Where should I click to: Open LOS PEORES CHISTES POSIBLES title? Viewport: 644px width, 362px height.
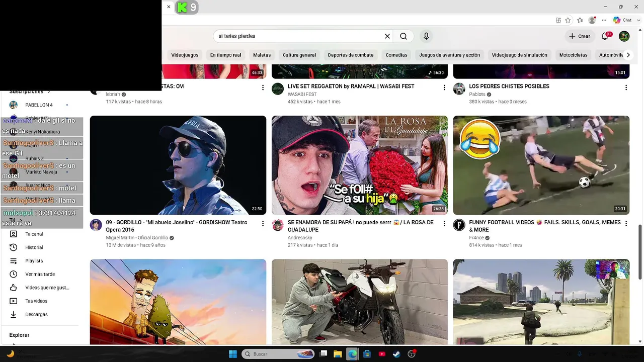point(509,86)
